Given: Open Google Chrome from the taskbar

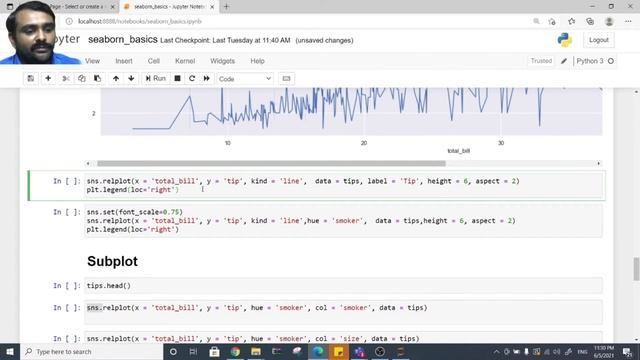Looking at the screenshot, I should [x=235, y=351].
